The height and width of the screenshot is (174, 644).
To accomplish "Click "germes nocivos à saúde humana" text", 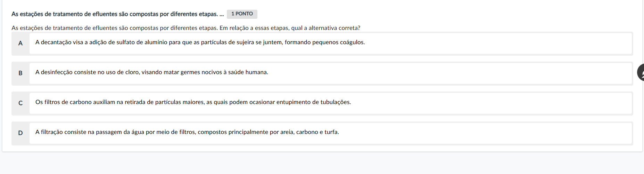I will click(x=224, y=72).
